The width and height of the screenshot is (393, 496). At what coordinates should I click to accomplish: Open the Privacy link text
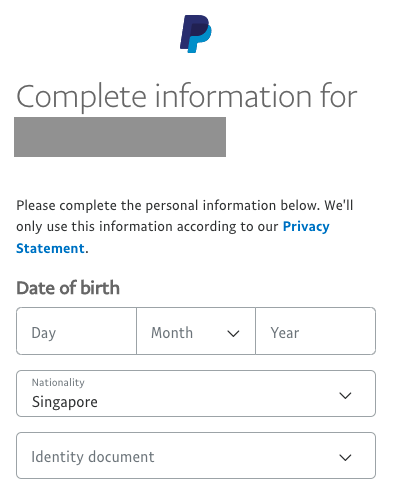306,227
